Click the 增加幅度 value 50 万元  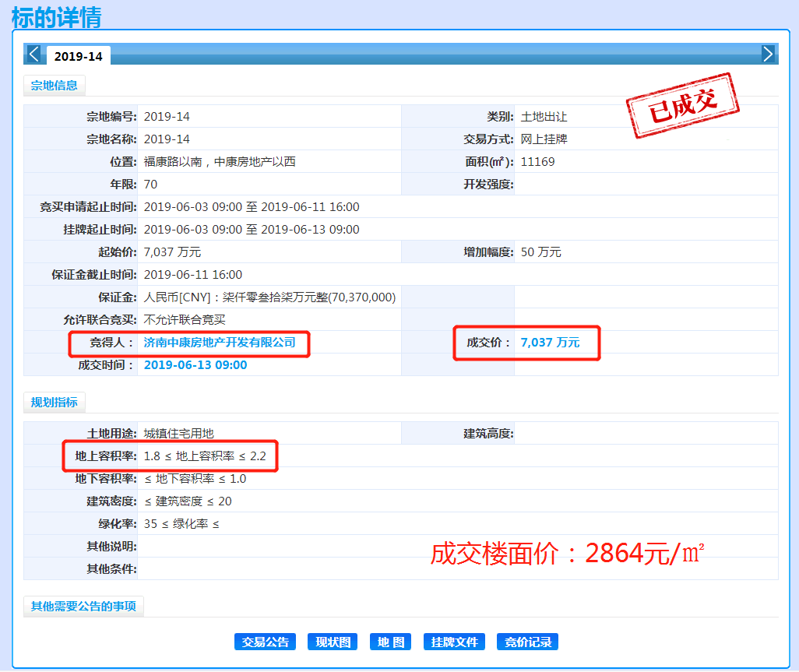point(540,252)
